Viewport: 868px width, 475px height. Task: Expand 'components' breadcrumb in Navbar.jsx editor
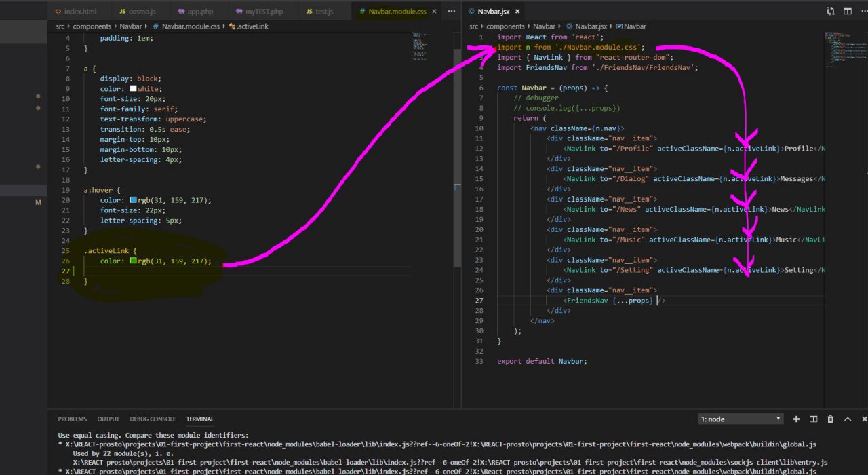click(505, 26)
